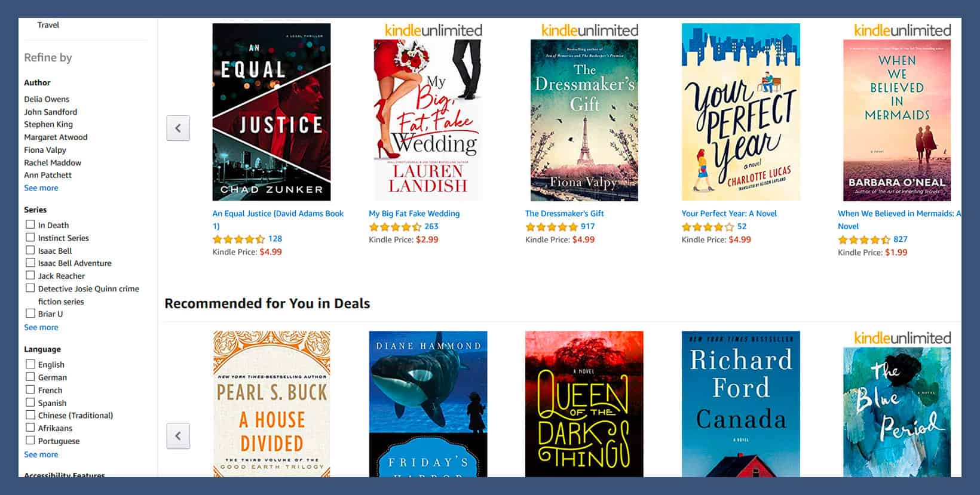The width and height of the screenshot is (980, 495).
Task: Open Queen of the Dark Things cover
Action: (x=584, y=404)
